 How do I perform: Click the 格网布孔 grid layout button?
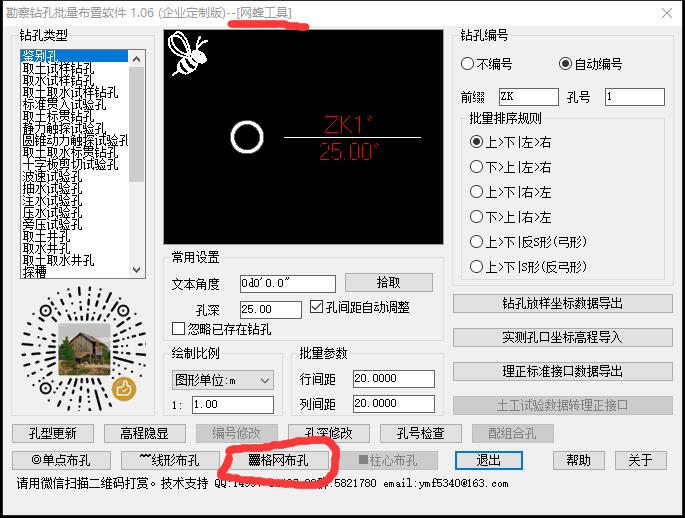pos(277,460)
